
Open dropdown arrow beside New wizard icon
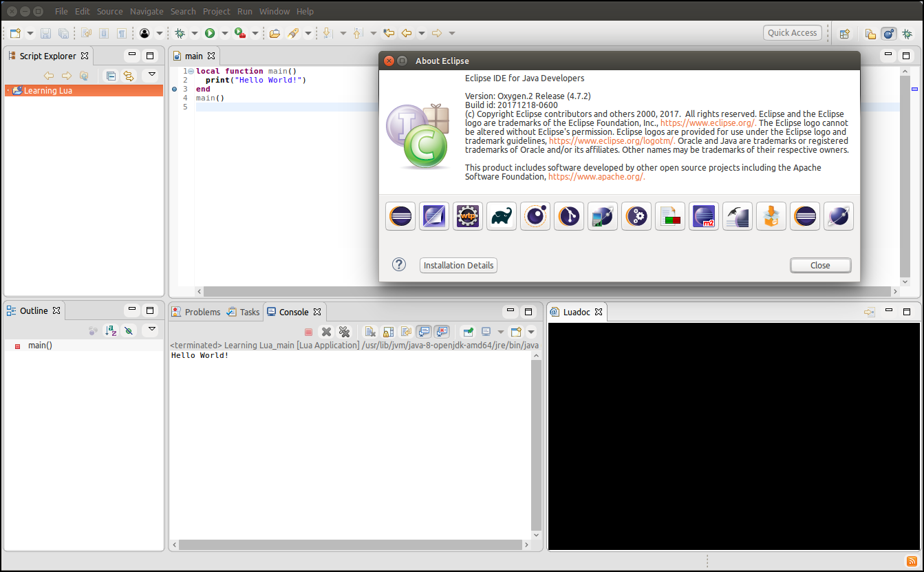(30, 33)
